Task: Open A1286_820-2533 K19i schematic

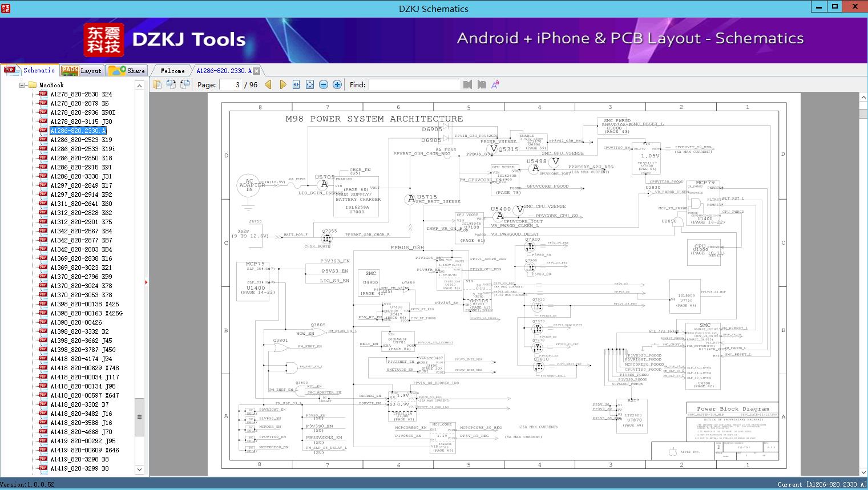Action: pos(83,149)
